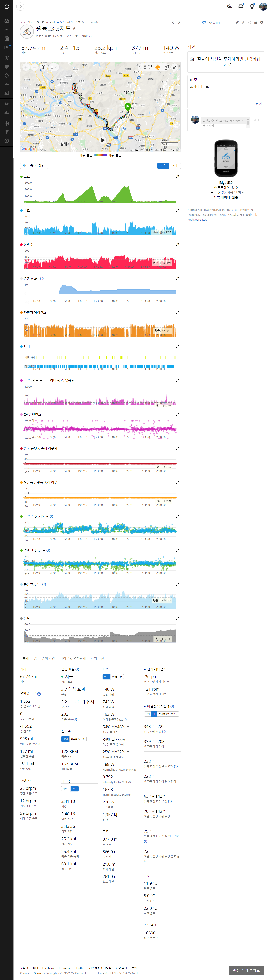Open the 최대 평균: 없음 dropdown
This screenshot has width=271, height=980.
tap(62, 381)
